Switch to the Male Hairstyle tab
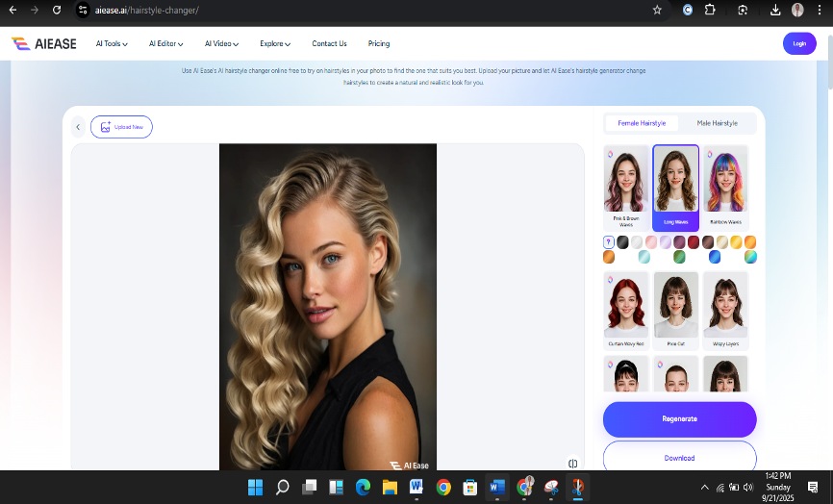This screenshot has height=504, width=833. [717, 123]
